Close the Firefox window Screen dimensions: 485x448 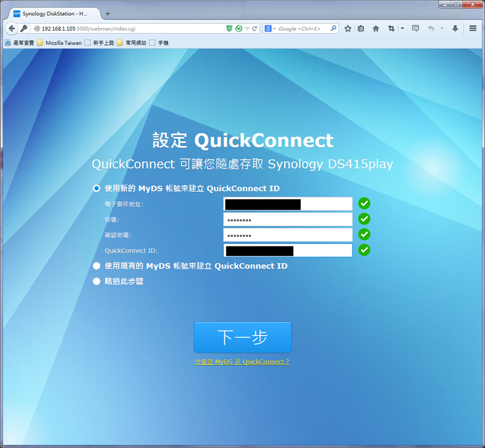[472, 4]
